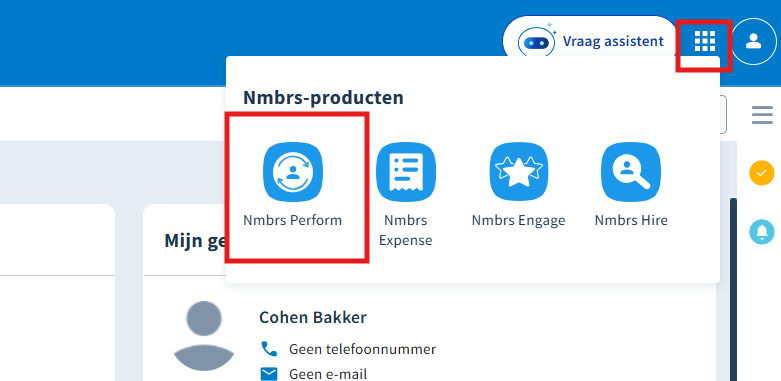
Task: Click the Nmbrs Engage text label
Action: click(x=519, y=220)
